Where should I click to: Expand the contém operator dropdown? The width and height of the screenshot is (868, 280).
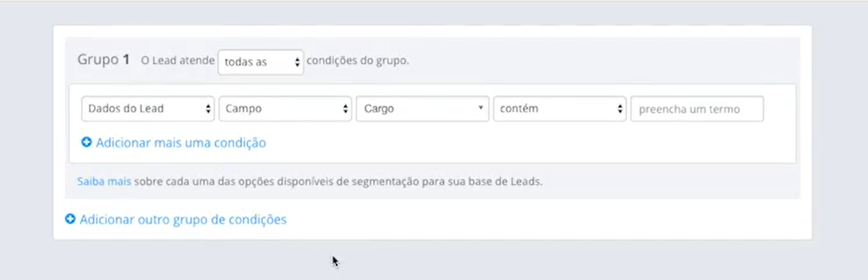[x=559, y=109]
